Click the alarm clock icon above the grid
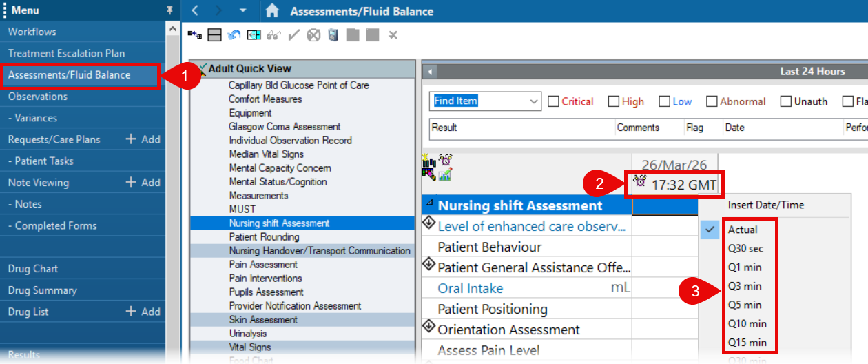 (445, 160)
